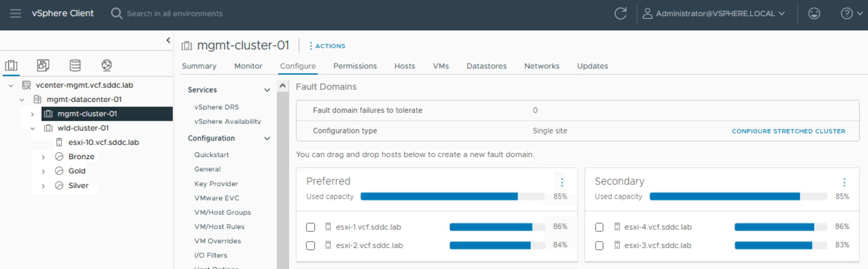This screenshot has width=868, height=269.
Task: Open Key Provider configuration page
Action: pyautogui.click(x=216, y=184)
